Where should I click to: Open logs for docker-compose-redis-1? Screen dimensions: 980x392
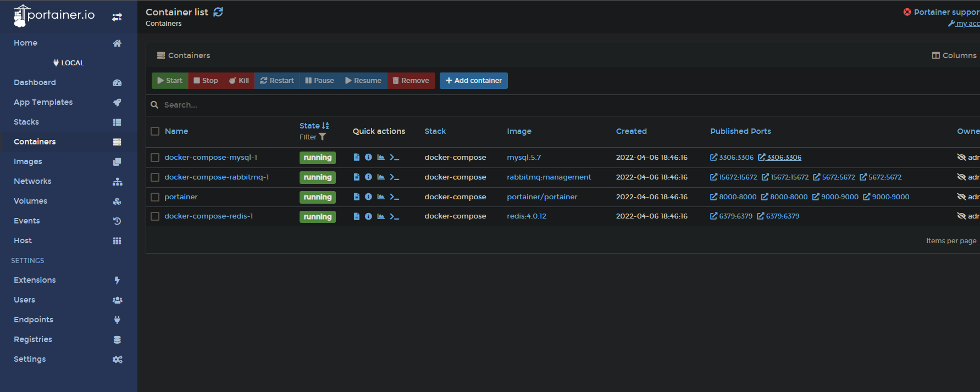[x=356, y=216]
